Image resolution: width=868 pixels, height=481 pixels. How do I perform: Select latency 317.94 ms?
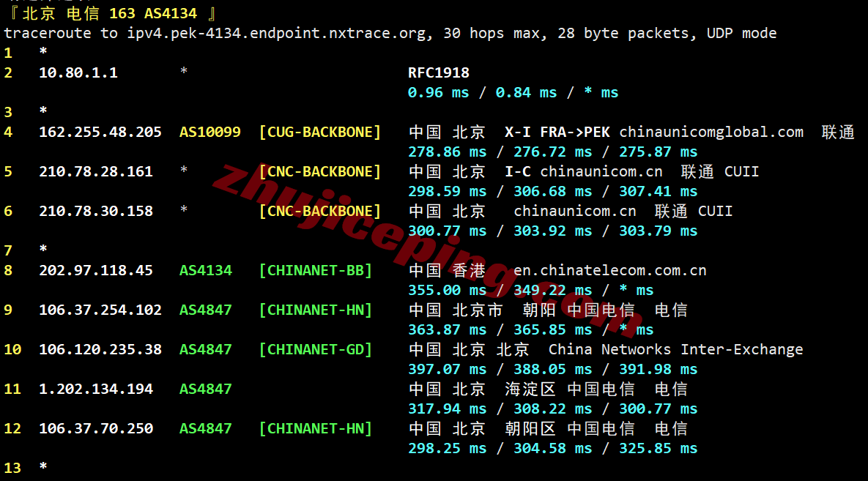point(448,409)
